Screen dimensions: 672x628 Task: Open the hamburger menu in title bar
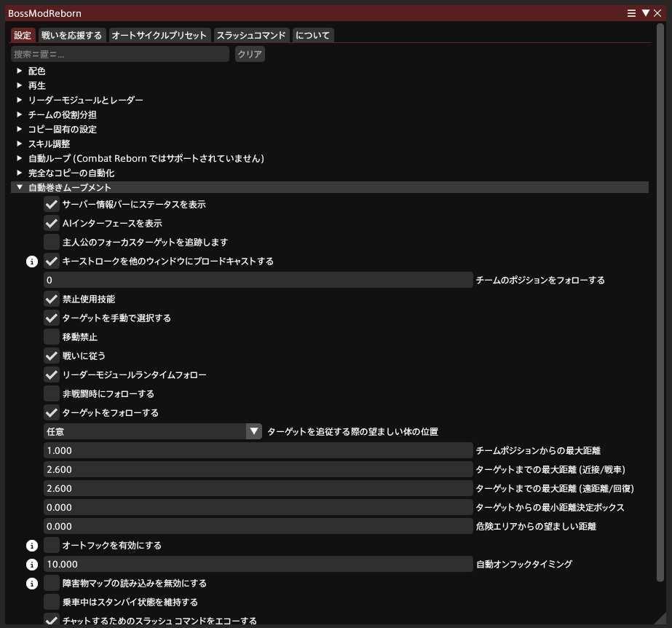(631, 13)
